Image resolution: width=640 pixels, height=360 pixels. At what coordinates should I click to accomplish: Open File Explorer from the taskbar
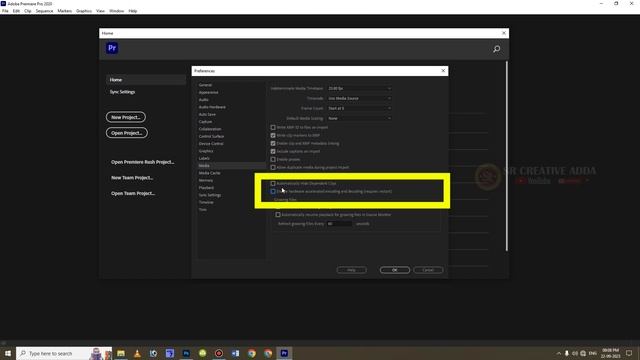[121, 353]
